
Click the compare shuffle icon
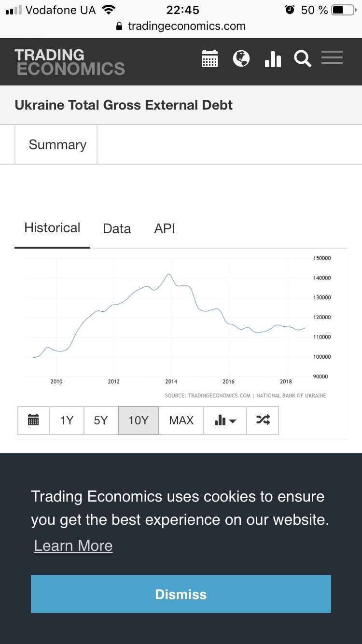click(x=263, y=420)
